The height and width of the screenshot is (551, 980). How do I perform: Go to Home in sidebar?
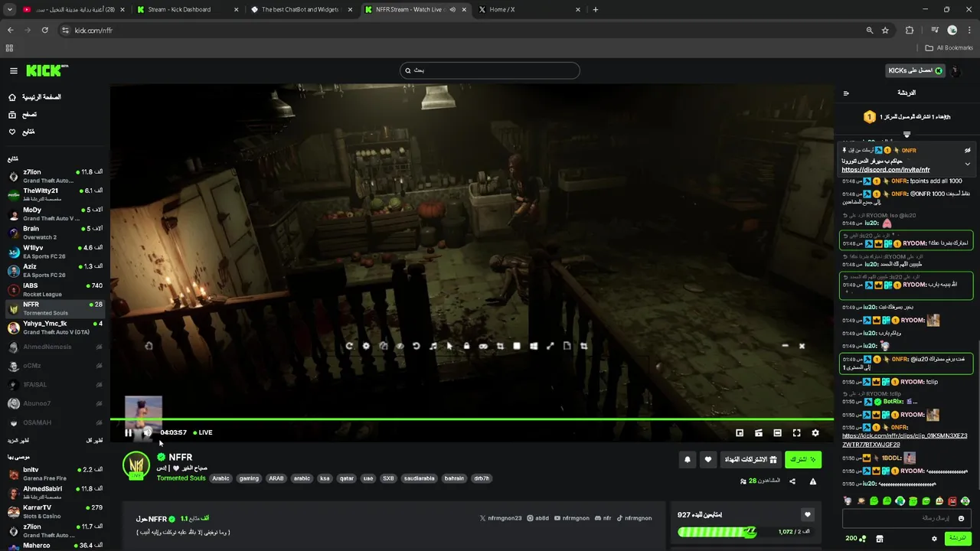(34, 97)
